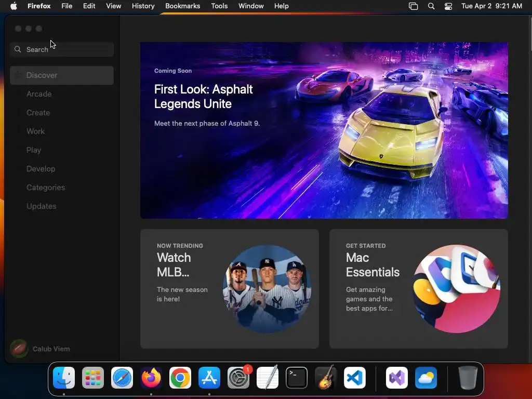Open the Tools menu
The image size is (532, 399).
tap(219, 6)
